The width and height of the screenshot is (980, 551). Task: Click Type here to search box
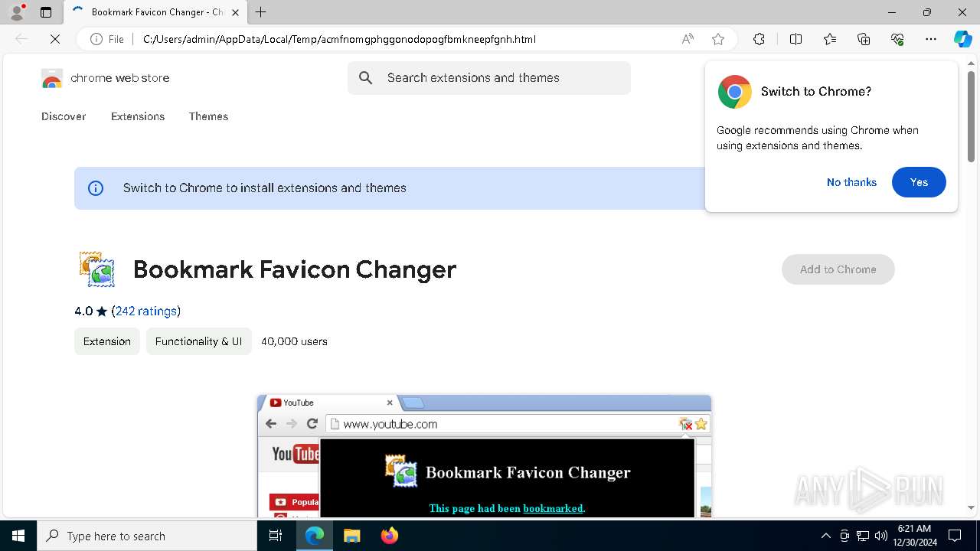[147, 536]
